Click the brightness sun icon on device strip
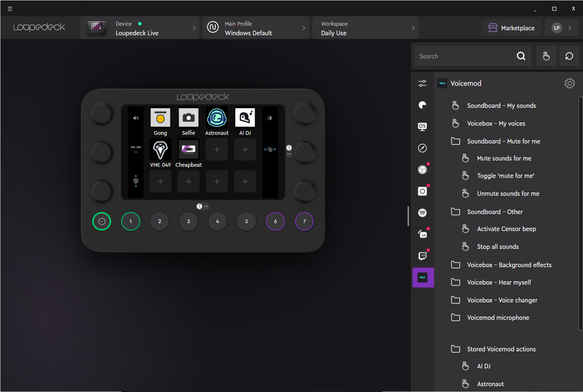 coord(270,118)
